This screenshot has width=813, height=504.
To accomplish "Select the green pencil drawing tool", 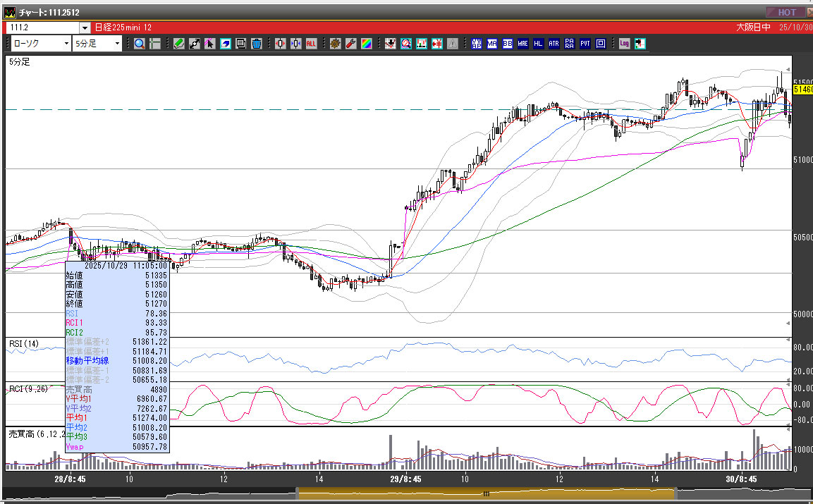I will tap(179, 44).
